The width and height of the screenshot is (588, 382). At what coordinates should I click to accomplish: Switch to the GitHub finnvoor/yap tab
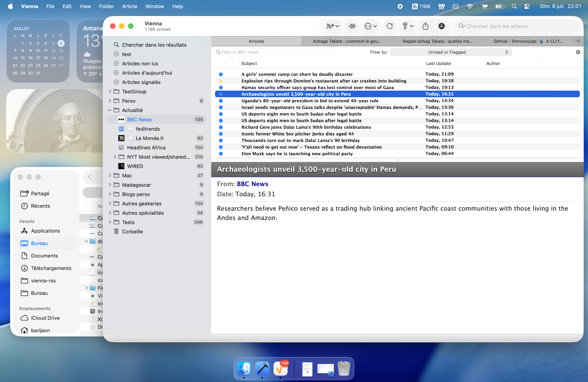[x=528, y=41]
